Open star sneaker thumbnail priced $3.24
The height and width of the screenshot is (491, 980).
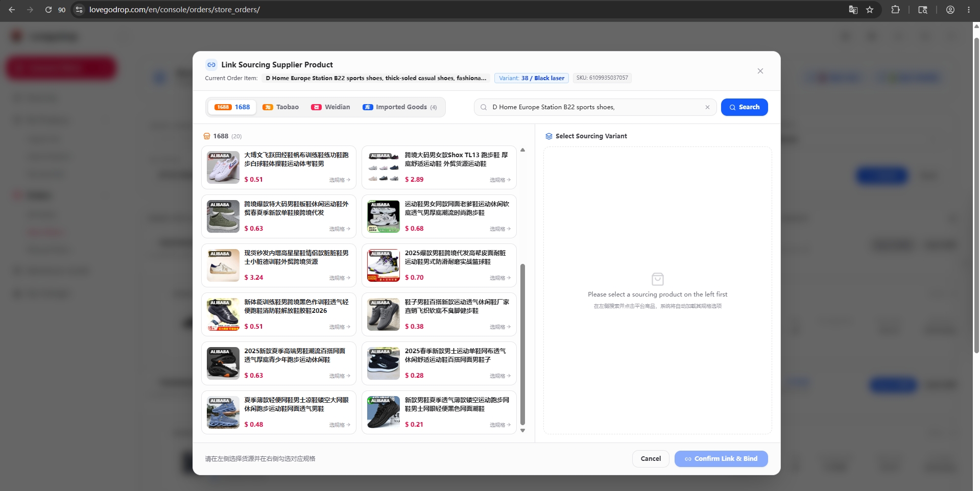[223, 265]
